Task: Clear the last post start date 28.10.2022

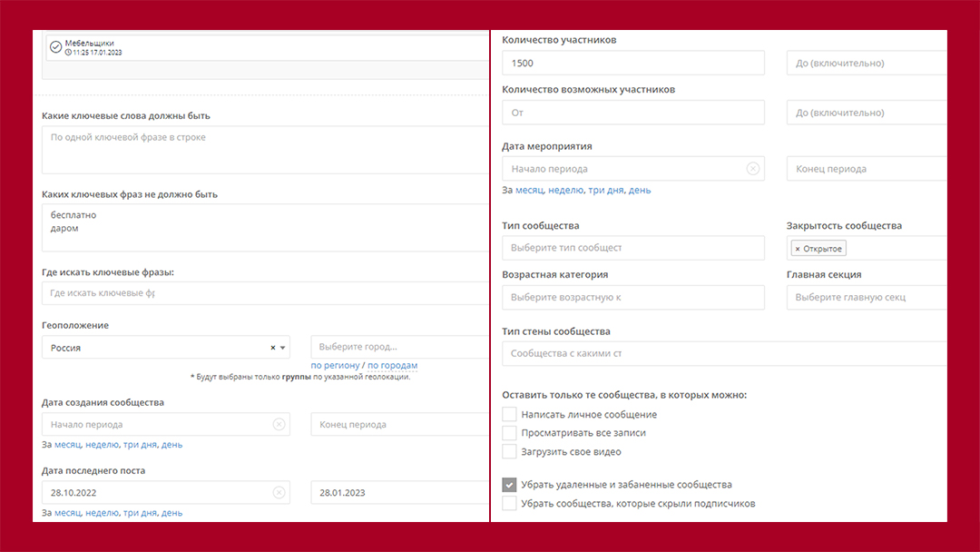Action: 279,493
